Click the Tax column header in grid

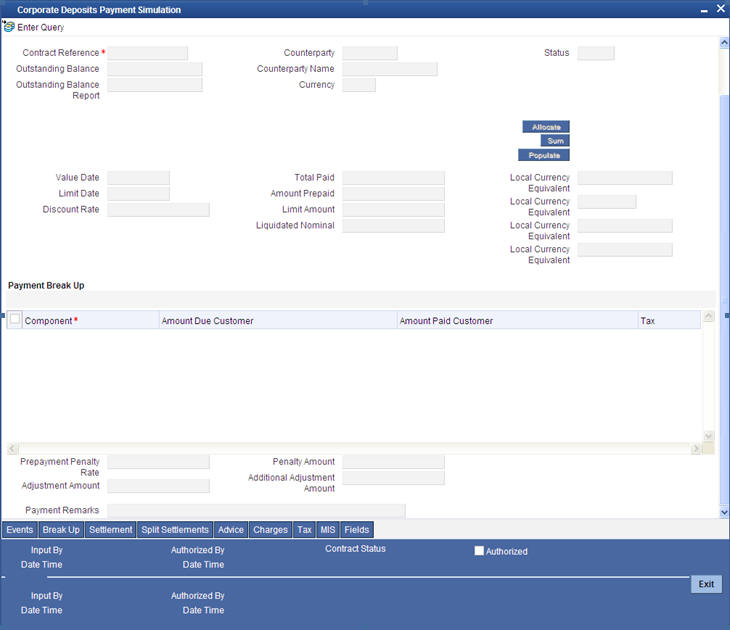point(669,321)
